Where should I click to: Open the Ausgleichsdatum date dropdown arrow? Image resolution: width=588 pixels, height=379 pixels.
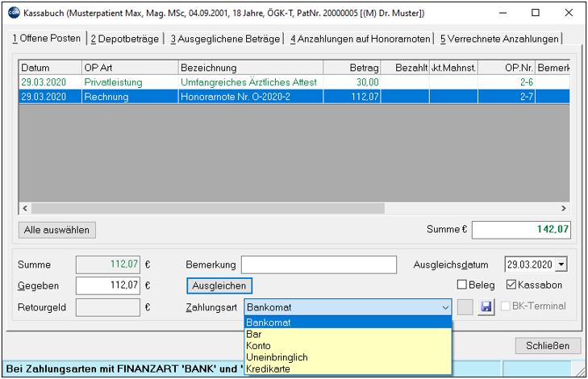pyautogui.click(x=561, y=264)
